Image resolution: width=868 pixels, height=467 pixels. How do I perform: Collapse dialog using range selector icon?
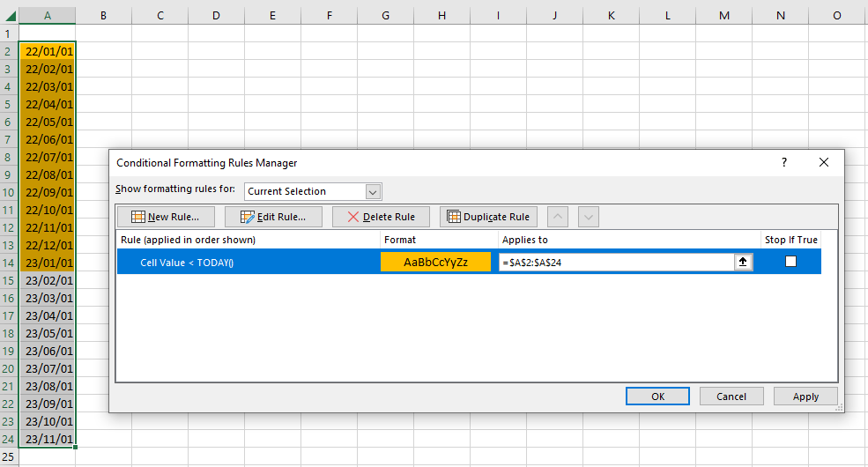[x=743, y=262]
